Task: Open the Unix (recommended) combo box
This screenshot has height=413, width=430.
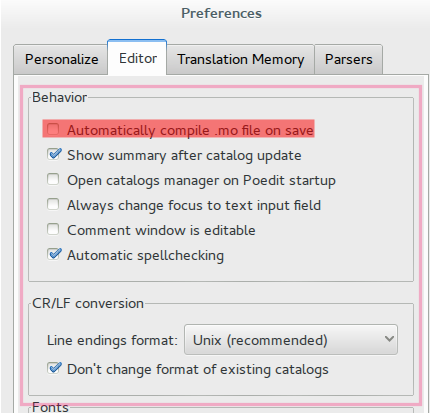Action: [291, 340]
